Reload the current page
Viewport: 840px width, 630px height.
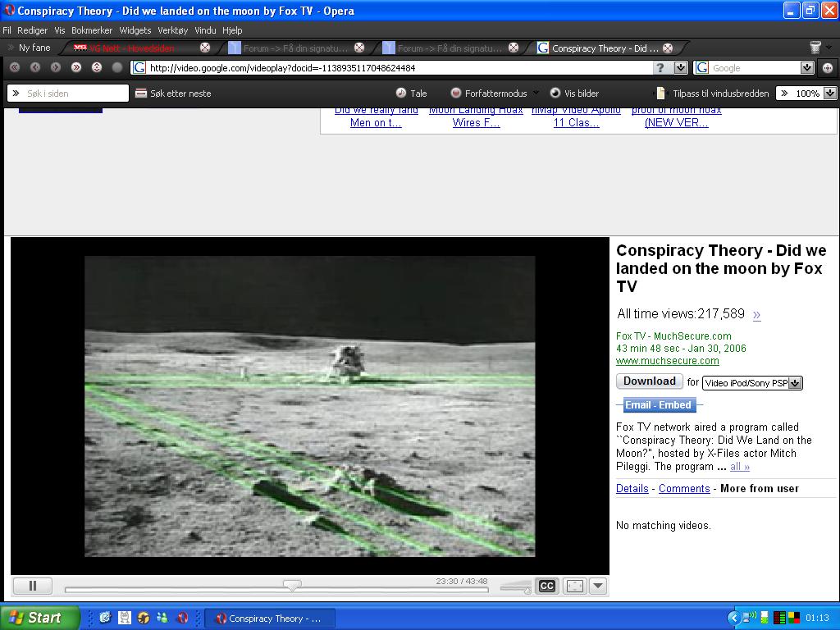[x=97, y=67]
